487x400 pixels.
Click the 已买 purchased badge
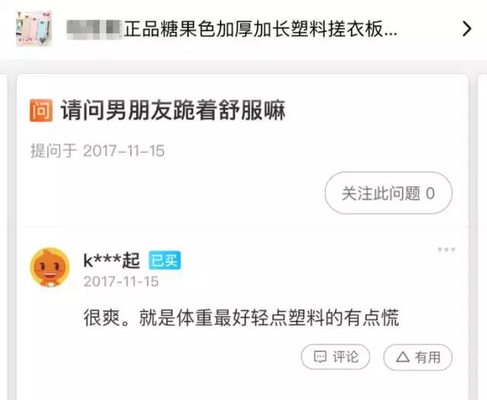coord(164,260)
